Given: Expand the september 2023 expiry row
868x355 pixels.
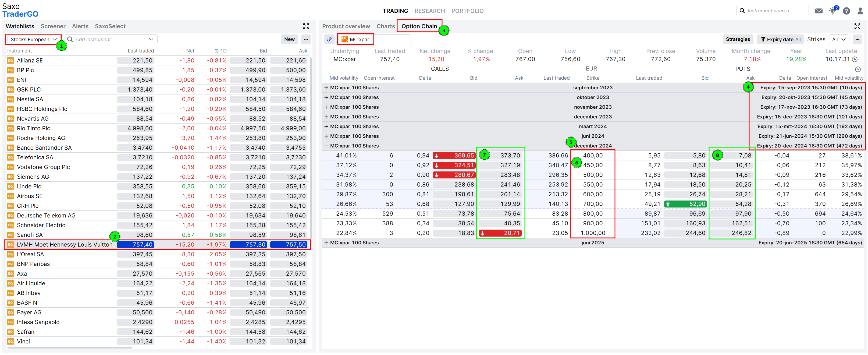Looking at the screenshot, I should pos(326,88).
